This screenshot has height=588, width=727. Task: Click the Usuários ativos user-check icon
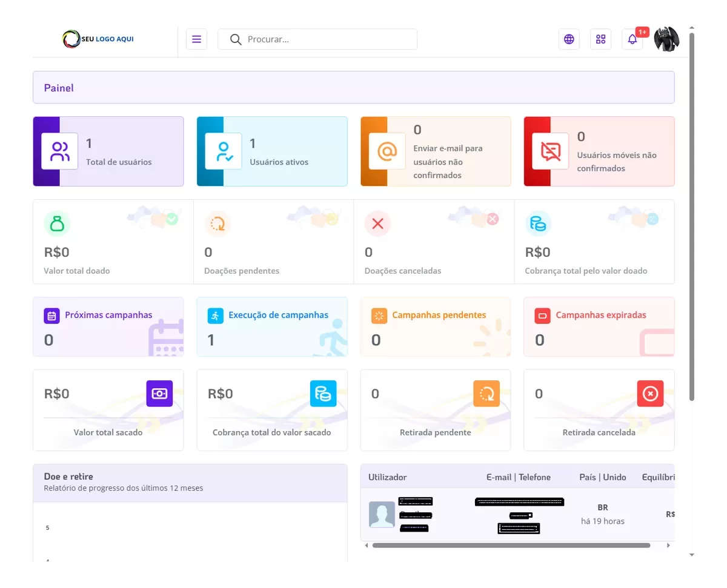(224, 151)
